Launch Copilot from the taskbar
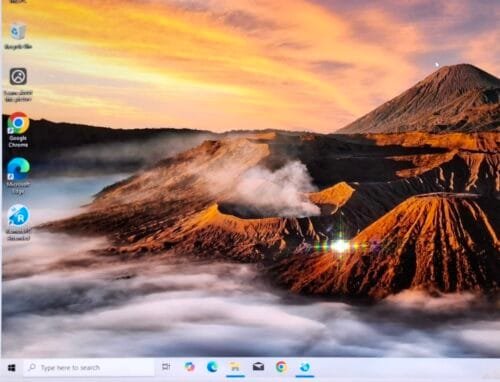Viewport: 500px width, 382px height. [x=190, y=367]
